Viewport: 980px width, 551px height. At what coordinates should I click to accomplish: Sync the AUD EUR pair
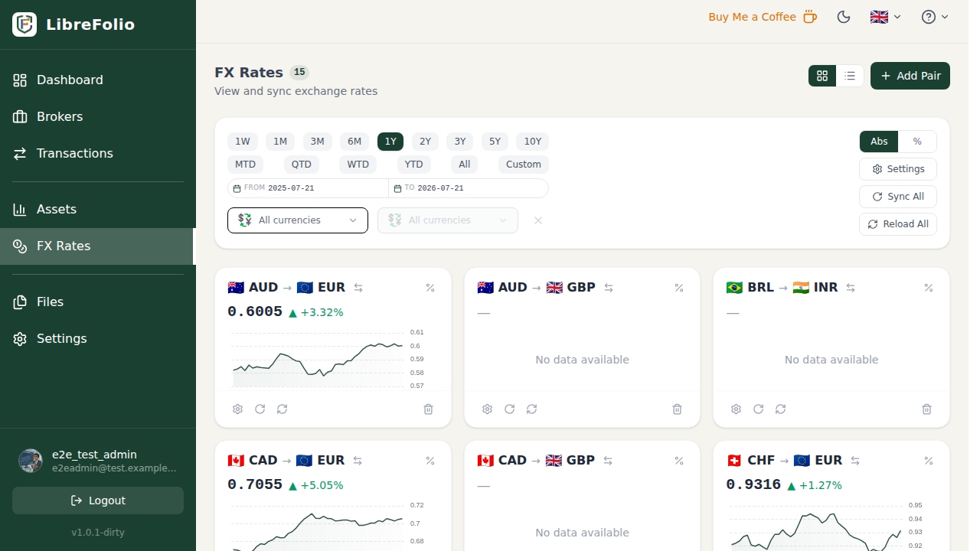coord(260,409)
